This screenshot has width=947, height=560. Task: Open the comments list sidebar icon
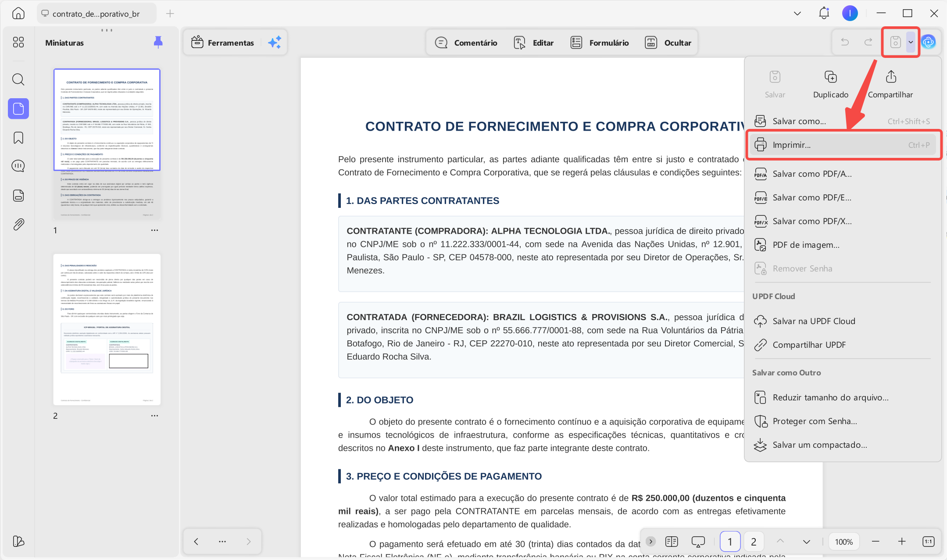pos(18,166)
